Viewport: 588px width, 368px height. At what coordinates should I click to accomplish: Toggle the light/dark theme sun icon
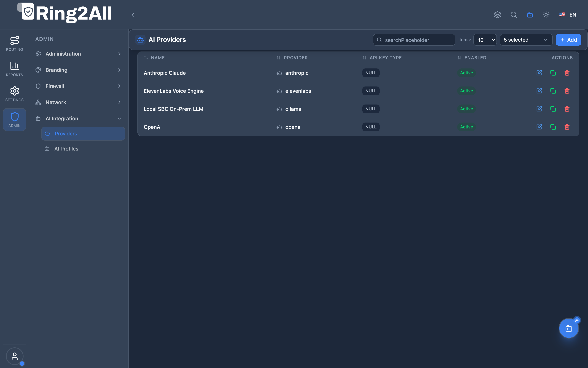pyautogui.click(x=546, y=15)
